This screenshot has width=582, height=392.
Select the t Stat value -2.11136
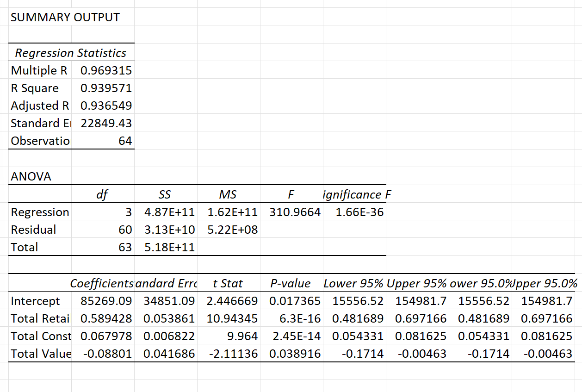point(234,354)
